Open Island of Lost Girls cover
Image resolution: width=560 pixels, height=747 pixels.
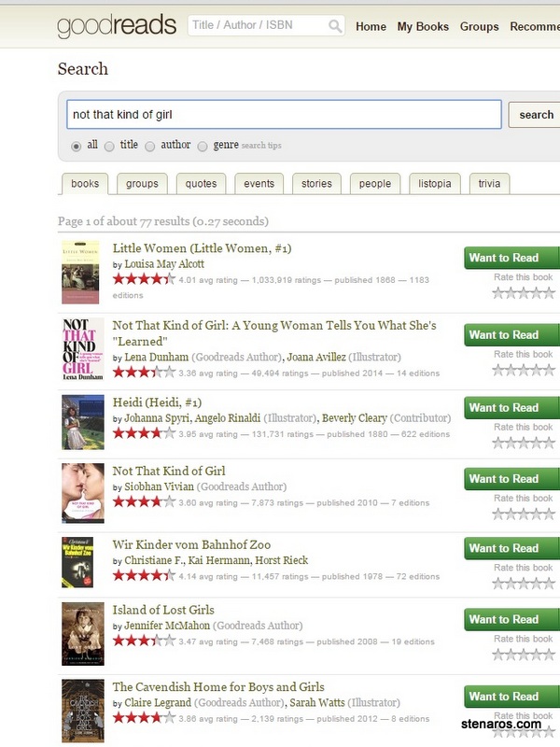click(x=83, y=634)
